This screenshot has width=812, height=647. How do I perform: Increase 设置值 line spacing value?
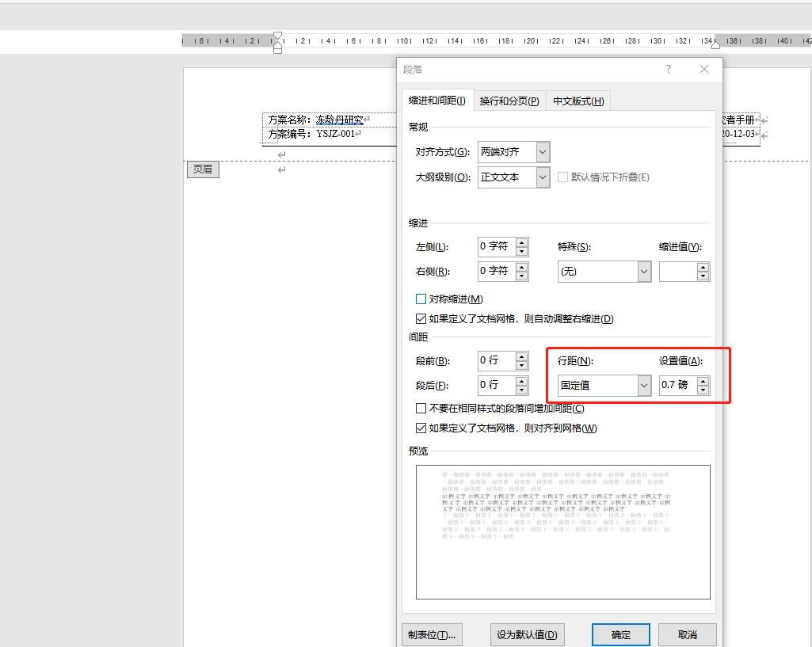703,381
